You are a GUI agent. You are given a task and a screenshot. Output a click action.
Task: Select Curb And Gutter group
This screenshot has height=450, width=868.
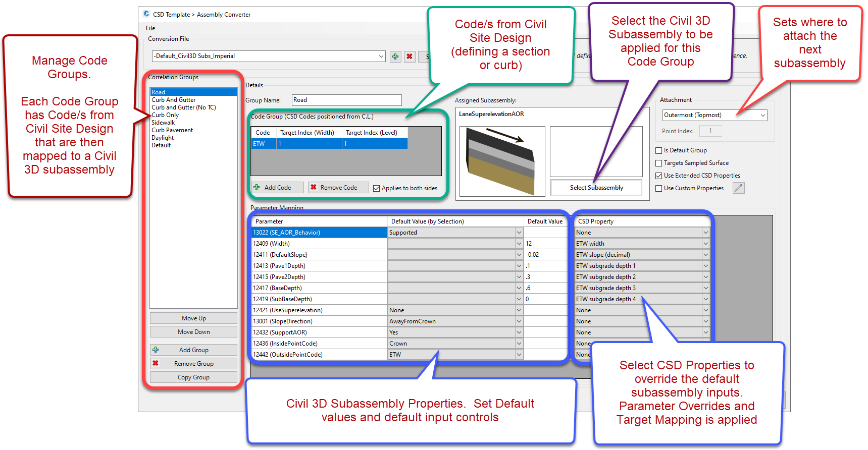[x=193, y=100]
